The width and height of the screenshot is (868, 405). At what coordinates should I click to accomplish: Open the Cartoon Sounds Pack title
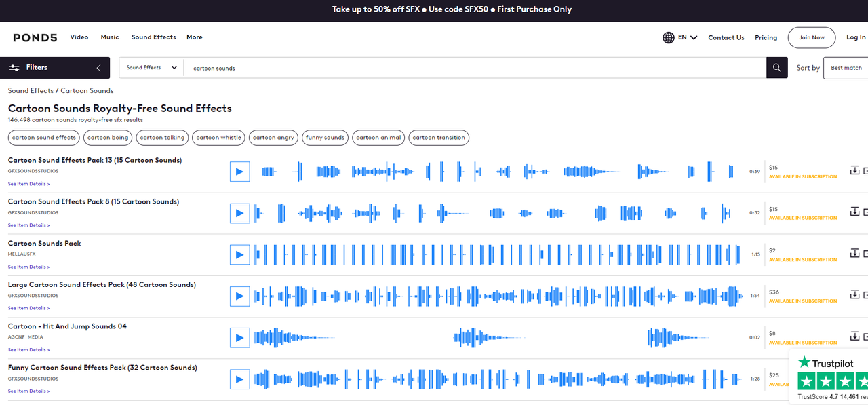tap(45, 244)
